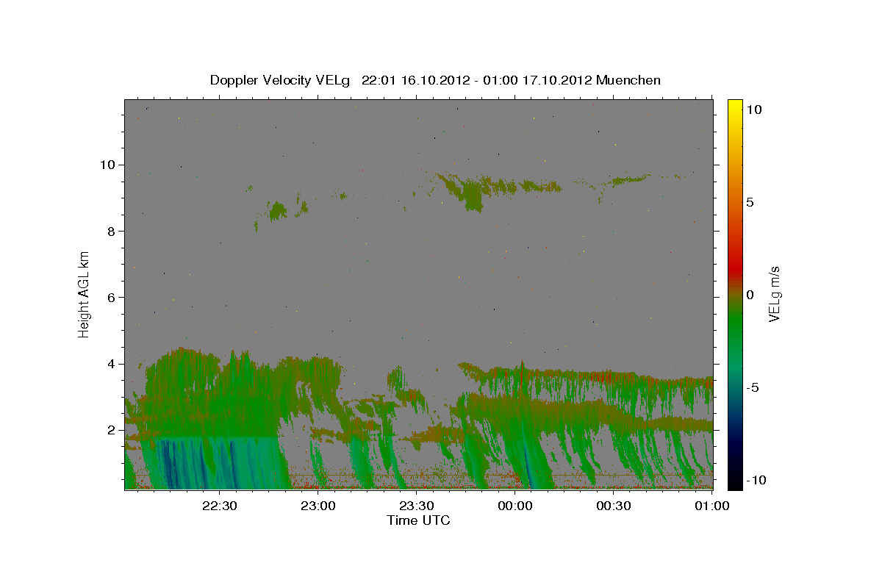This screenshot has height=588, width=882.
Task: Click the colorbar value 5
Action: point(750,202)
